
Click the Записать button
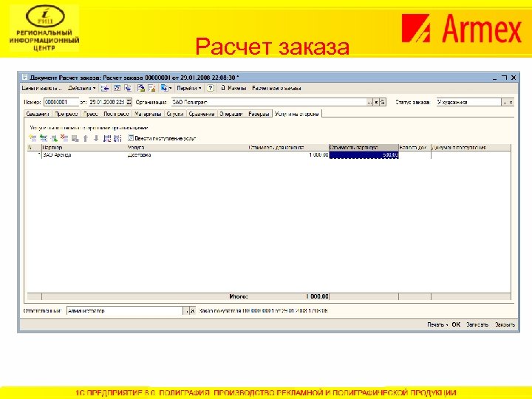click(477, 324)
